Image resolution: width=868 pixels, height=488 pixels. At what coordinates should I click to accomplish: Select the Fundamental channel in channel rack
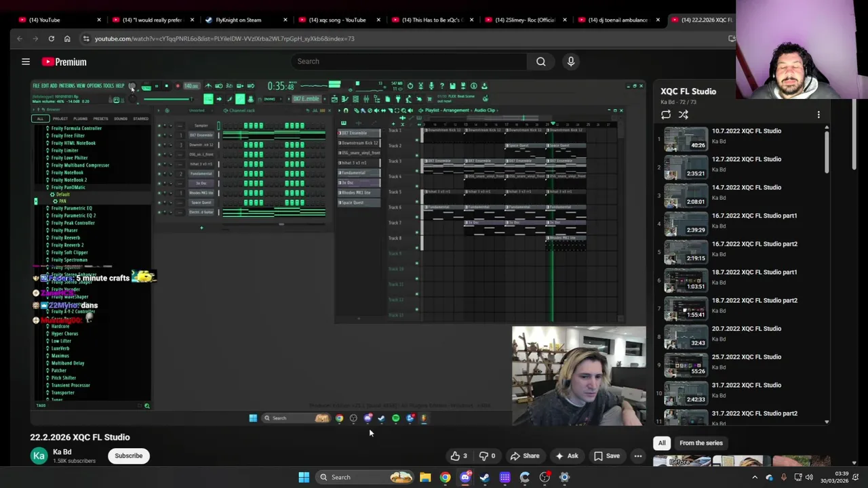click(201, 174)
